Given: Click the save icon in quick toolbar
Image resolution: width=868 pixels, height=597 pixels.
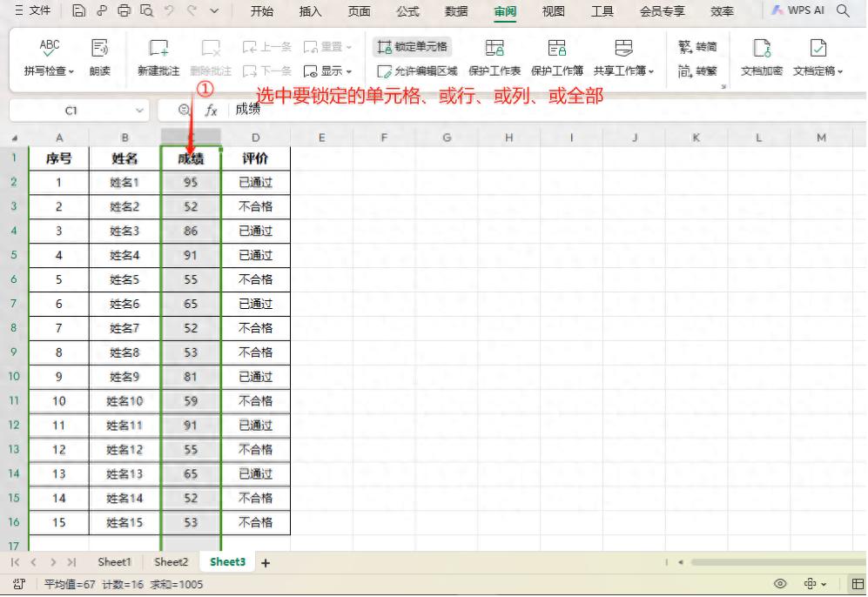Looking at the screenshot, I should [x=78, y=10].
